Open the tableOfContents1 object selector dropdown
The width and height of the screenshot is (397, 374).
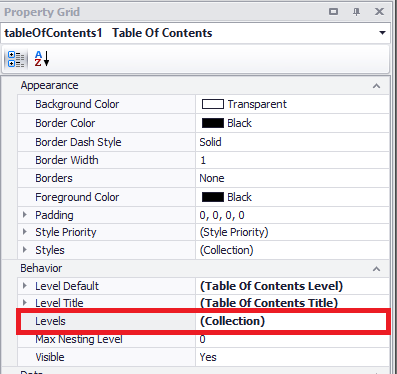point(382,33)
